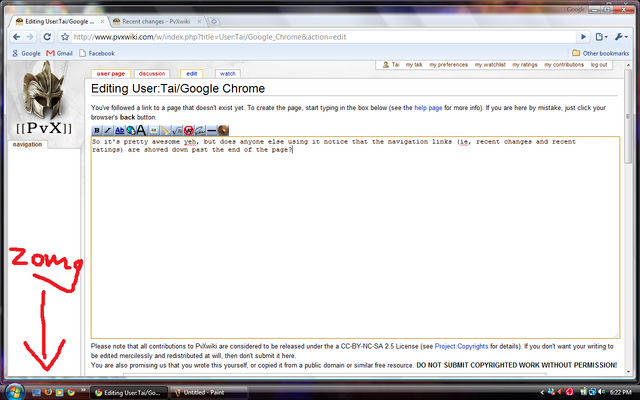The height and width of the screenshot is (400, 640).
Task: Click the 6:22 PM system clock
Action: pyautogui.click(x=620, y=392)
